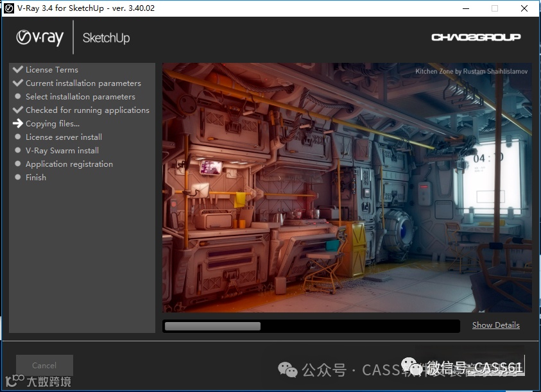Select the 'License Terms' step text
Screen dimensions: 541x392
point(52,70)
